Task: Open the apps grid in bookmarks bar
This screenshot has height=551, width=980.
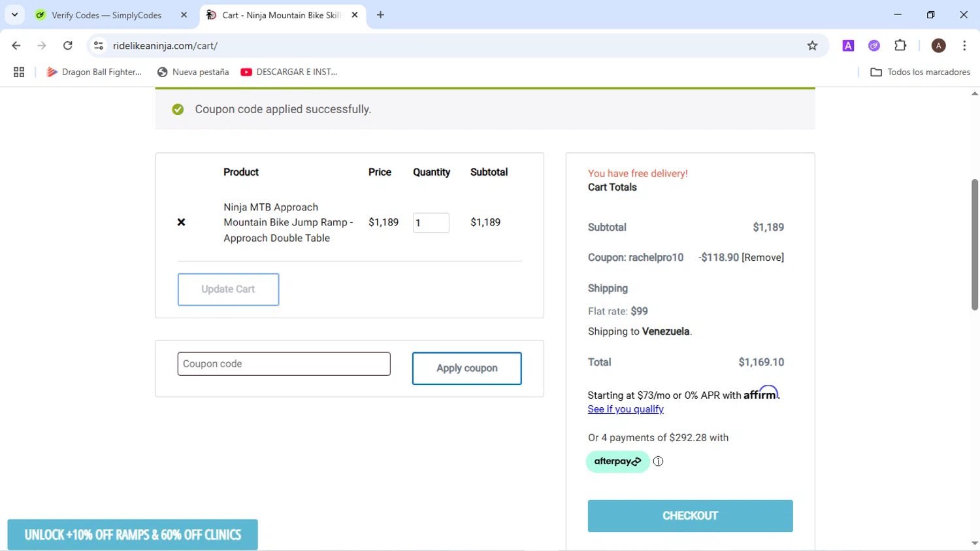Action: [x=19, y=72]
